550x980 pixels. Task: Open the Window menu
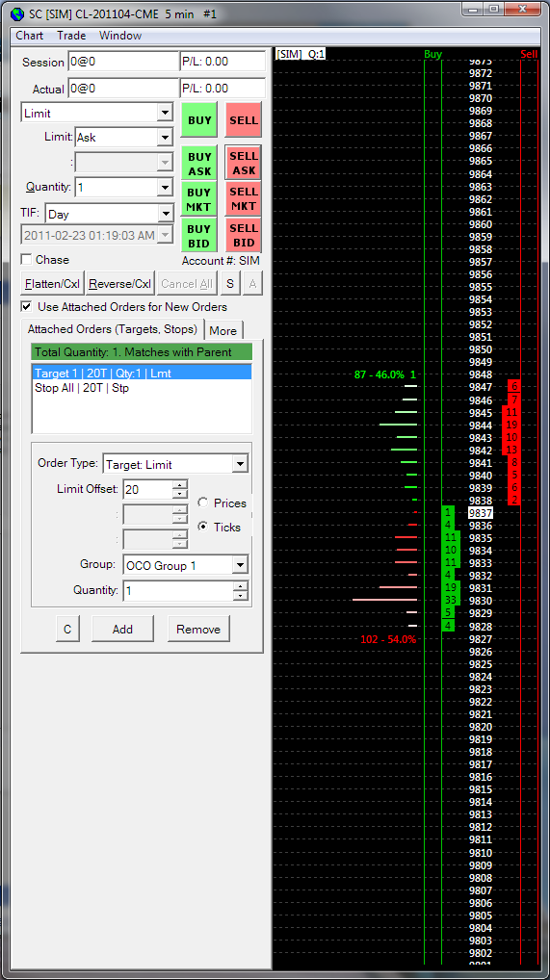pos(120,36)
